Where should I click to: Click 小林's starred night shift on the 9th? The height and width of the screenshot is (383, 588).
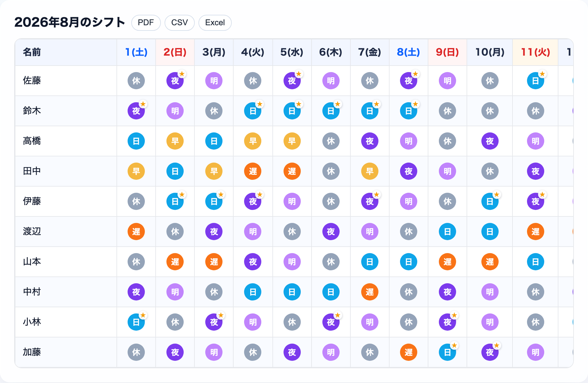447,322
